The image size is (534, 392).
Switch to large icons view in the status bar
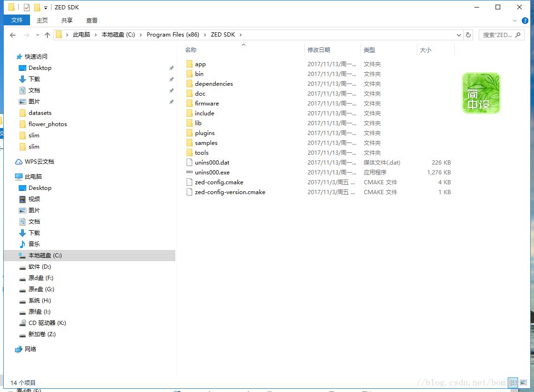coord(523,383)
